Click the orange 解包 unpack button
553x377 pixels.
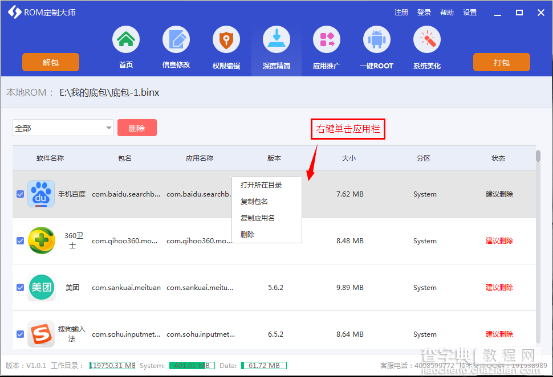[x=50, y=62]
